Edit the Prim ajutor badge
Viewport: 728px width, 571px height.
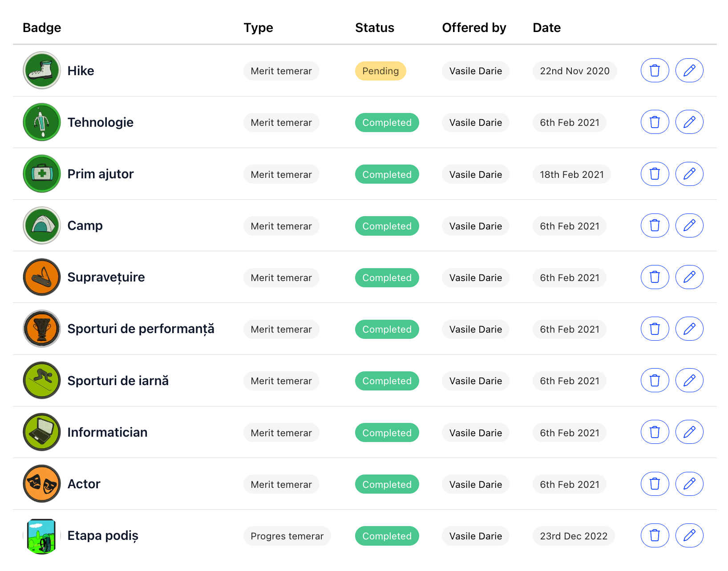[689, 174]
